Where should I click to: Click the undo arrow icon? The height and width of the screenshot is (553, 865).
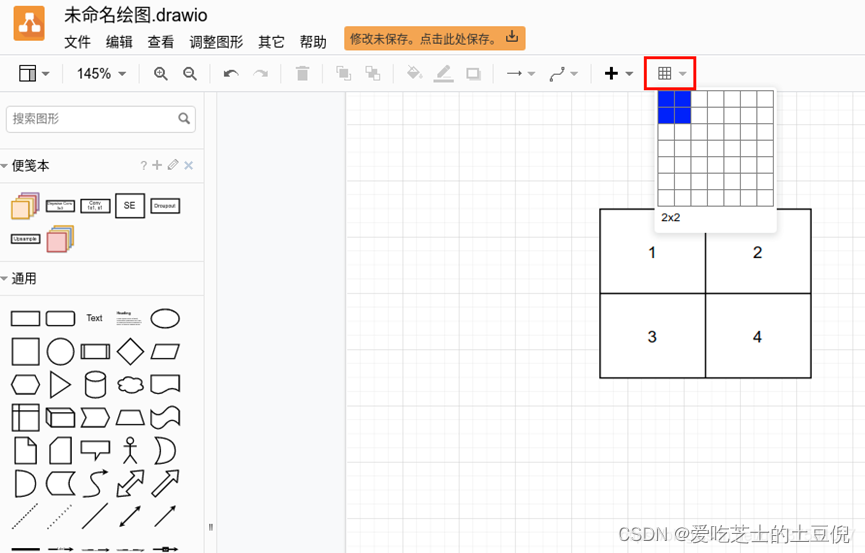coord(231,73)
